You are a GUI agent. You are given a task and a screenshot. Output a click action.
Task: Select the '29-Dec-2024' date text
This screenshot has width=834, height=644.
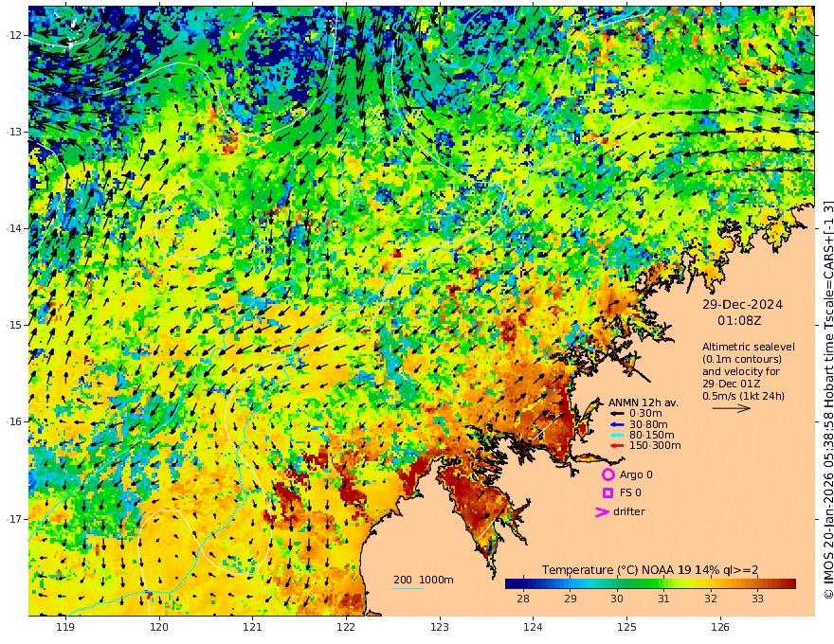[742, 304]
